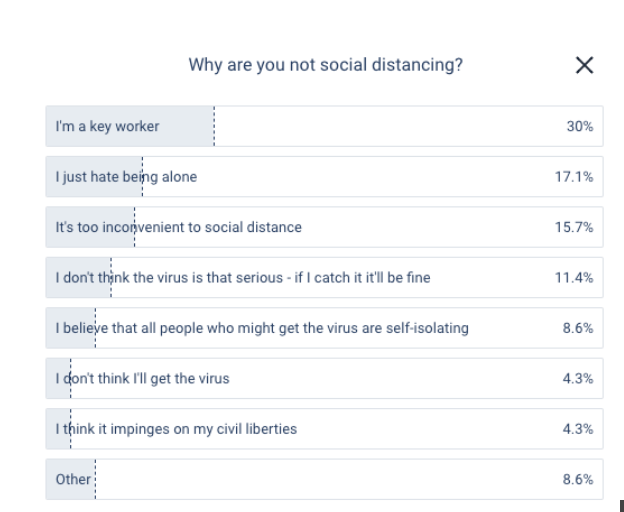Click the "Why are you not social distancing?" heading
Image resolution: width=624 pixels, height=512 pixels.
[x=325, y=66]
